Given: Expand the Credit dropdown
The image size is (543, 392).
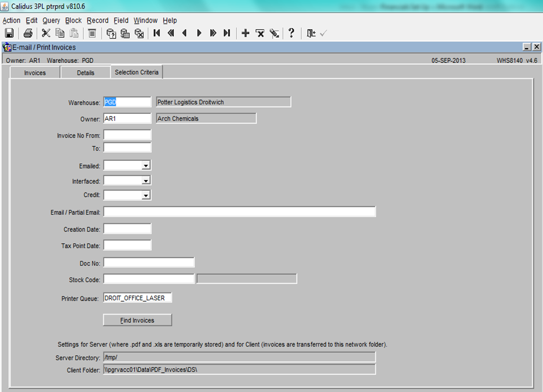Looking at the screenshot, I should coord(146,196).
